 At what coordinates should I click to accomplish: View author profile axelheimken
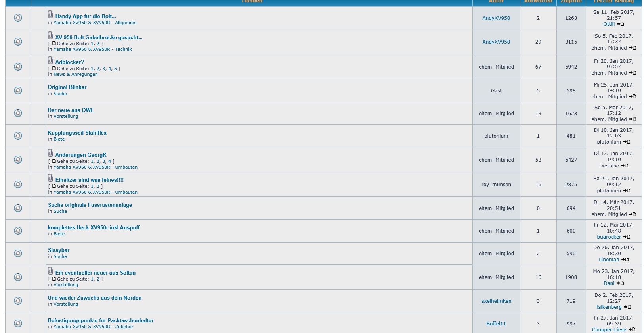point(496,301)
